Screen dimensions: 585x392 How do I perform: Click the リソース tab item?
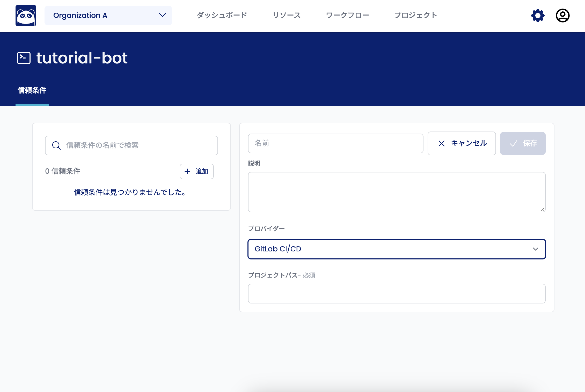(286, 16)
